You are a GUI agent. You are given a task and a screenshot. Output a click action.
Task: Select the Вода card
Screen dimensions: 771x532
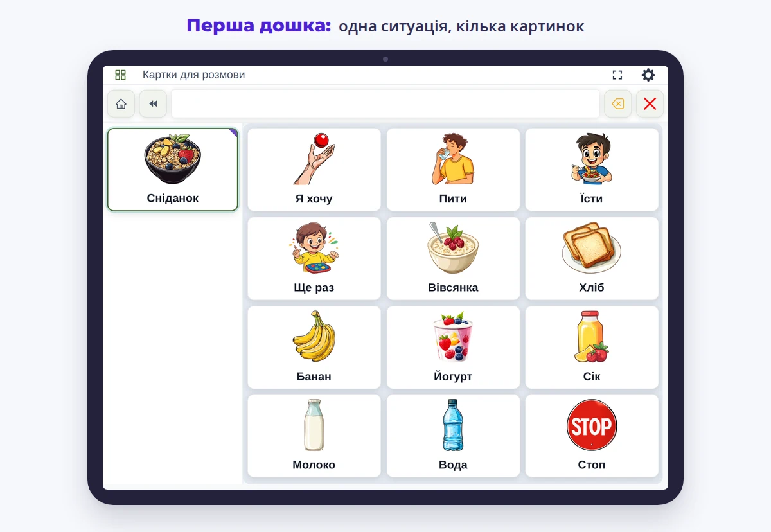tap(453, 436)
